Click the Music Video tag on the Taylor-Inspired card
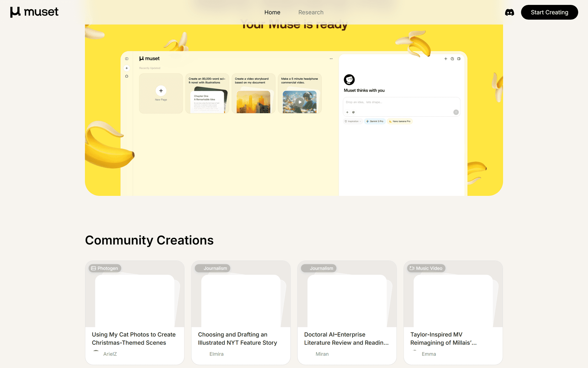 [426, 268]
